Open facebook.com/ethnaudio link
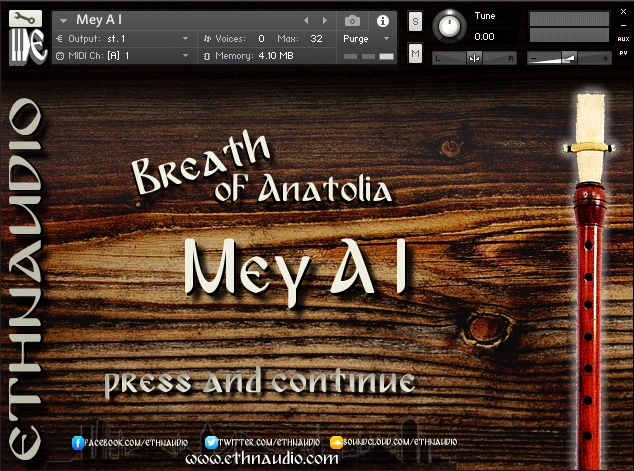 [x=136, y=443]
